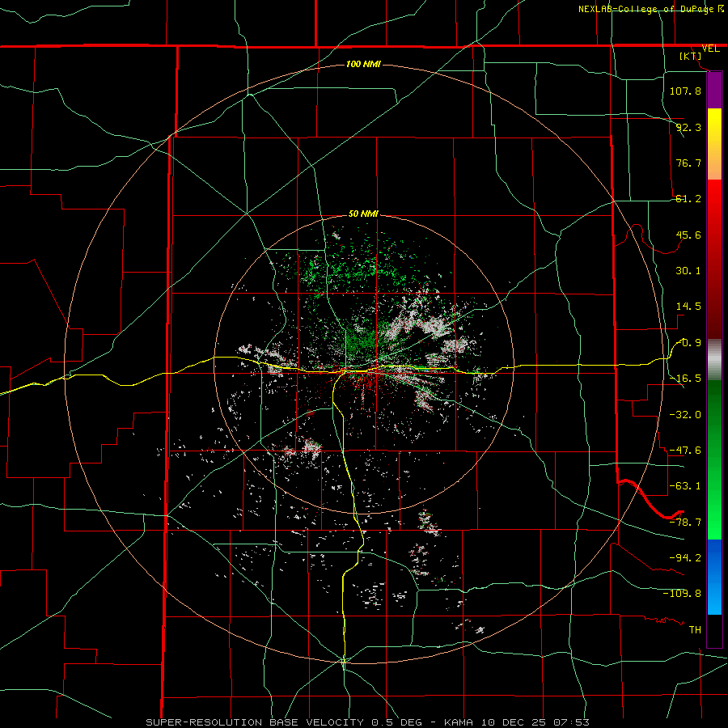
Task: Click the 100 NMI range ring label
Action: point(363,64)
